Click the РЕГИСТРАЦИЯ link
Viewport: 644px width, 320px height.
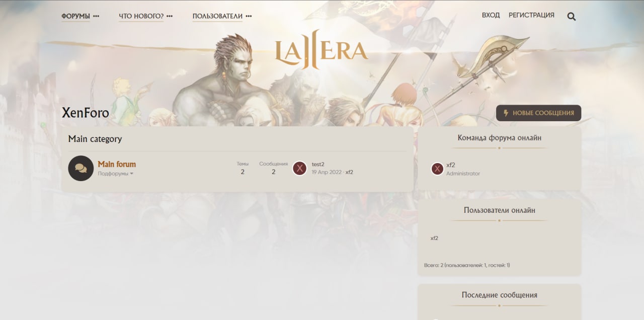coord(531,15)
